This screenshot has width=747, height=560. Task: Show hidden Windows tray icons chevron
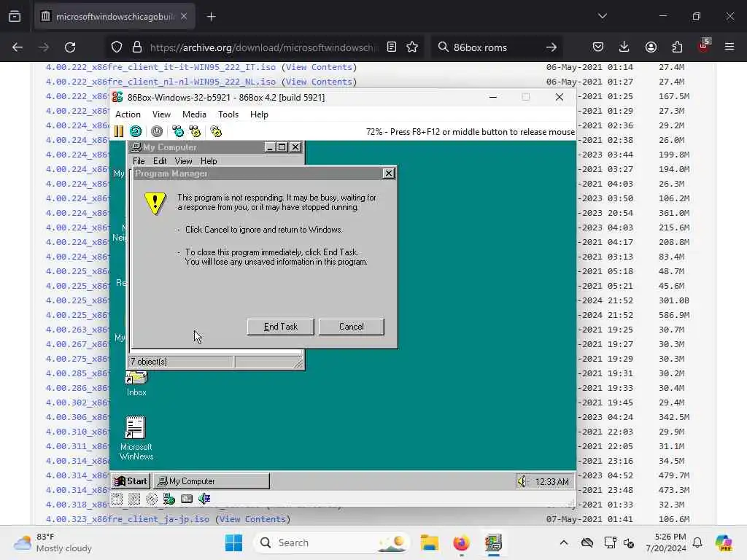click(x=564, y=542)
